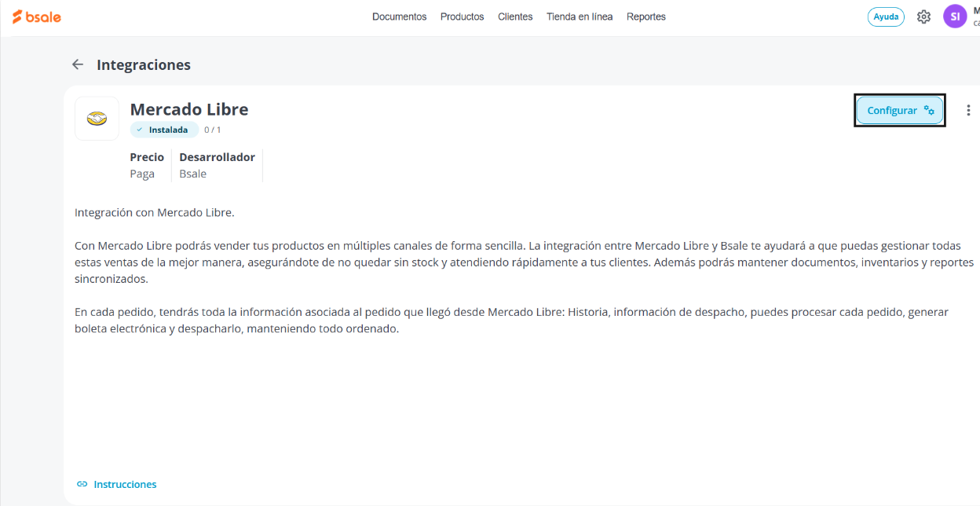Viewport: 980px width, 506px height.
Task: Click the Integraciones page heading
Action: pos(144,64)
